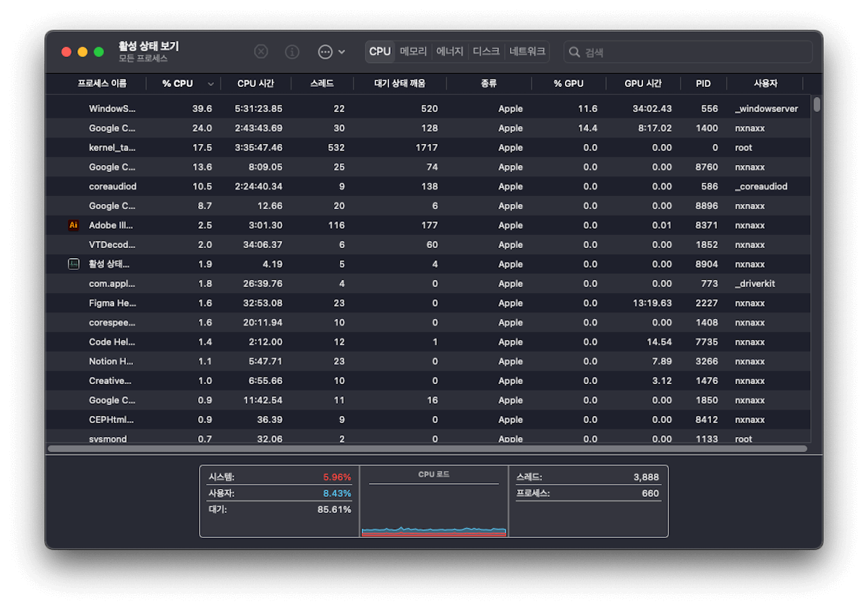Toggle % CPU column sort order
The width and height of the screenshot is (868, 609).
click(183, 83)
